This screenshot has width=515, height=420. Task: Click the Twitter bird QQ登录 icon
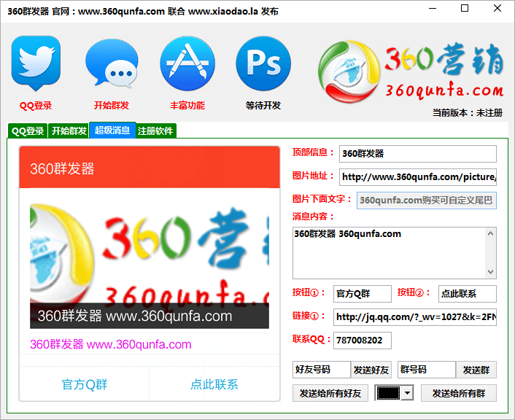coord(36,63)
